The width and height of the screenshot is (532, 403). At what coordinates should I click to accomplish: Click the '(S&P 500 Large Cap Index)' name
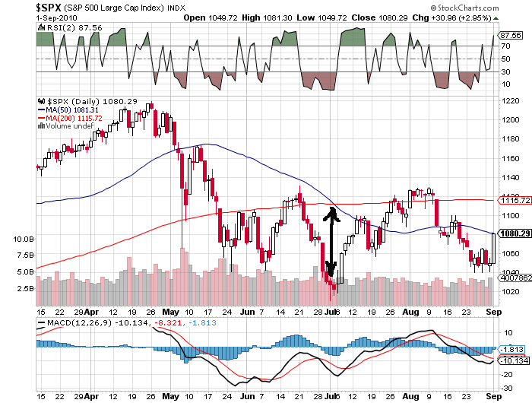click(x=114, y=8)
